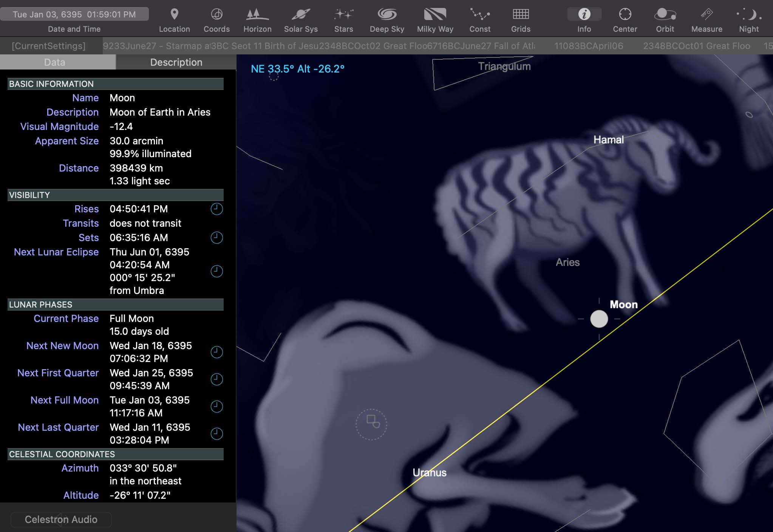Click the VISIBILITY section header
This screenshot has height=532, width=773.
pos(116,195)
